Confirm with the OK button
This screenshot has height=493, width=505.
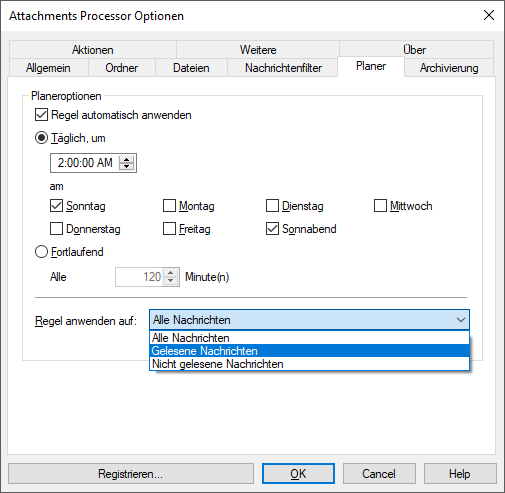(298, 474)
